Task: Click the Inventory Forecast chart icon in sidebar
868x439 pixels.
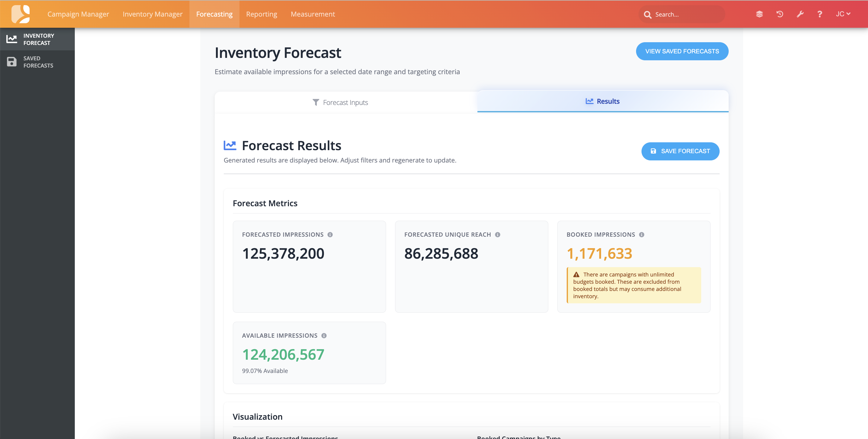Action: point(12,39)
